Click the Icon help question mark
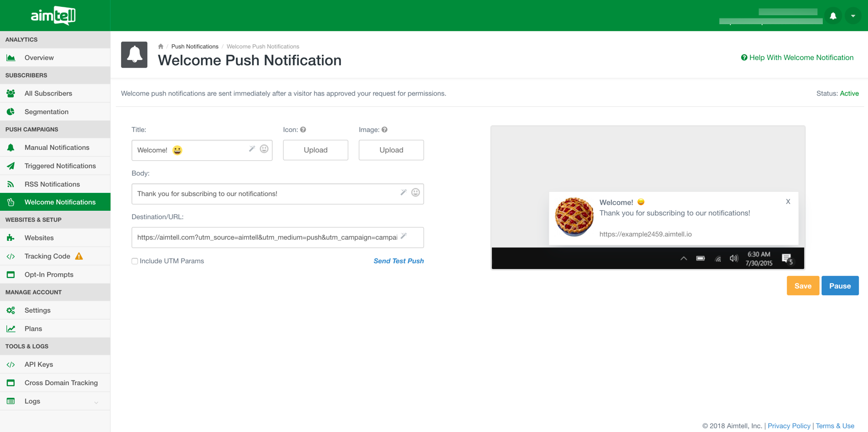868x432 pixels. point(303,130)
